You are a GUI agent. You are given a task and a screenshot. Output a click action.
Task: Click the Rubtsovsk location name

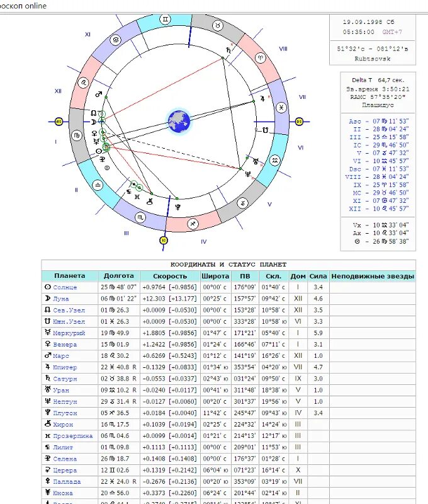click(x=373, y=59)
